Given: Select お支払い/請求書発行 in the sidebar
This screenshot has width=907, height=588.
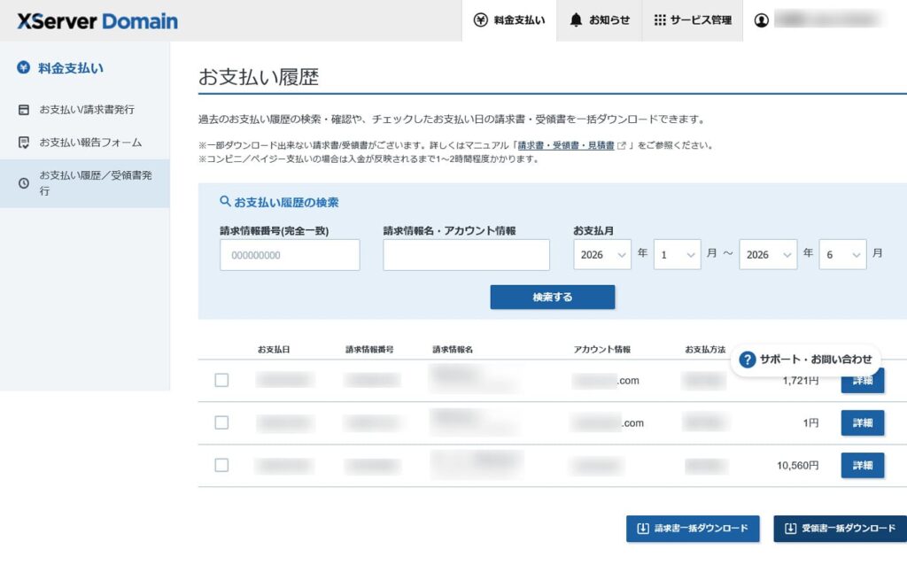Looking at the screenshot, I should (x=85, y=110).
